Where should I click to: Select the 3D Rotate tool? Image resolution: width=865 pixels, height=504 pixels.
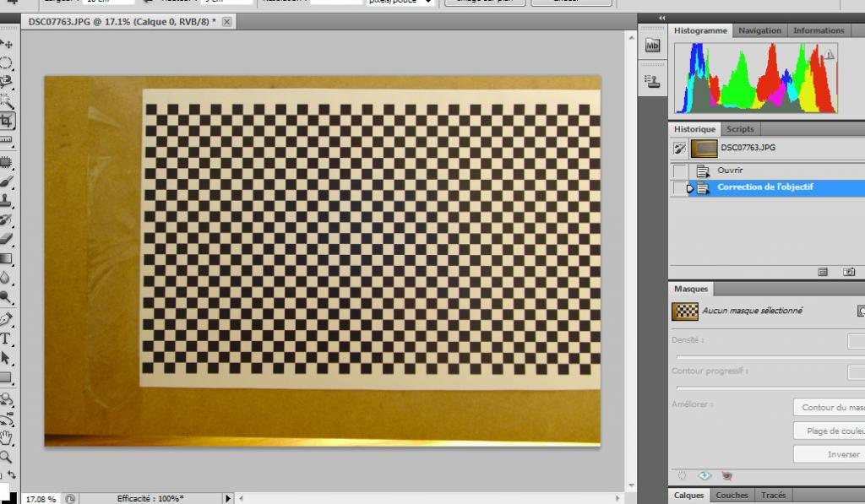pyautogui.click(x=6, y=399)
